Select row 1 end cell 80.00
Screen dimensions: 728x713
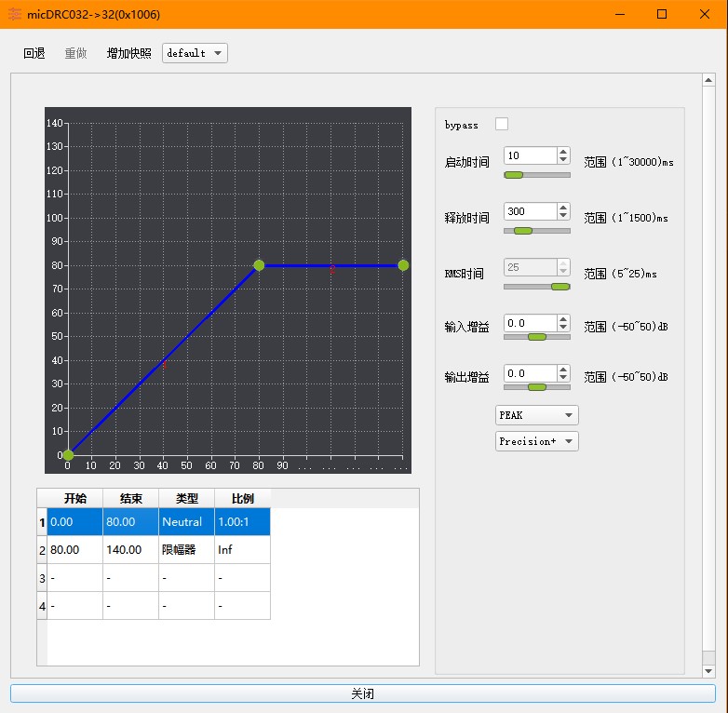click(130, 522)
